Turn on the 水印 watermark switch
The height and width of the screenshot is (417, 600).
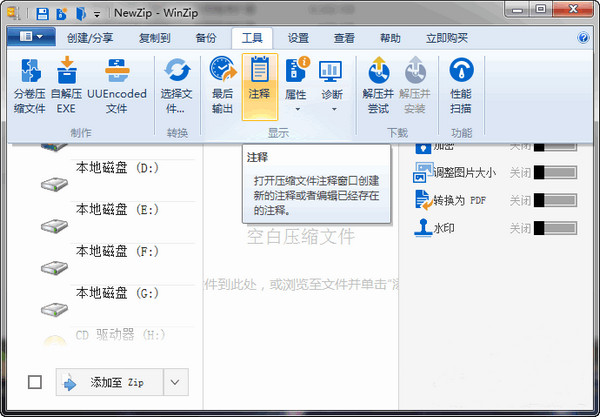555,228
